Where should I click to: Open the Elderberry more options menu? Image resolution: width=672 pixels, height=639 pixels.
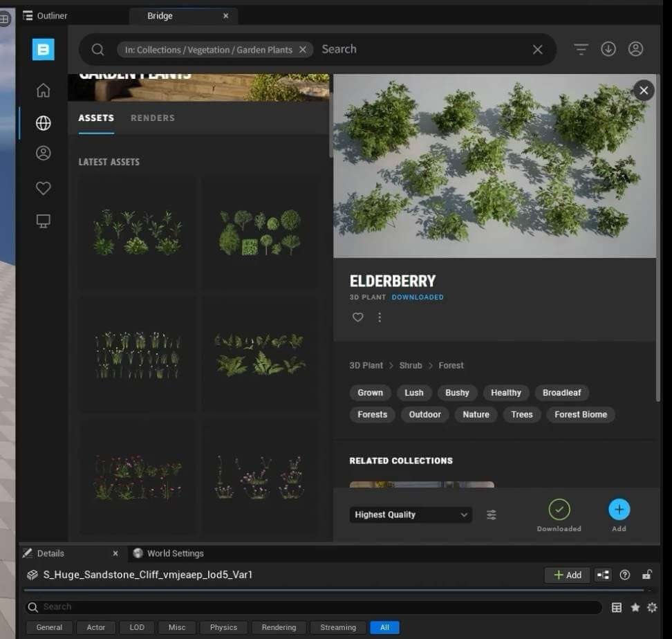380,317
